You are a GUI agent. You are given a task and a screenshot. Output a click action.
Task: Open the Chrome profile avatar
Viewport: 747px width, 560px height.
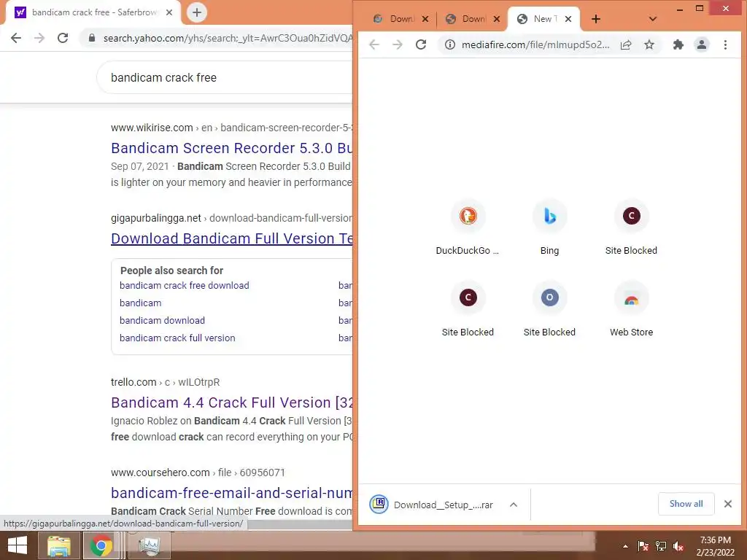tap(701, 44)
